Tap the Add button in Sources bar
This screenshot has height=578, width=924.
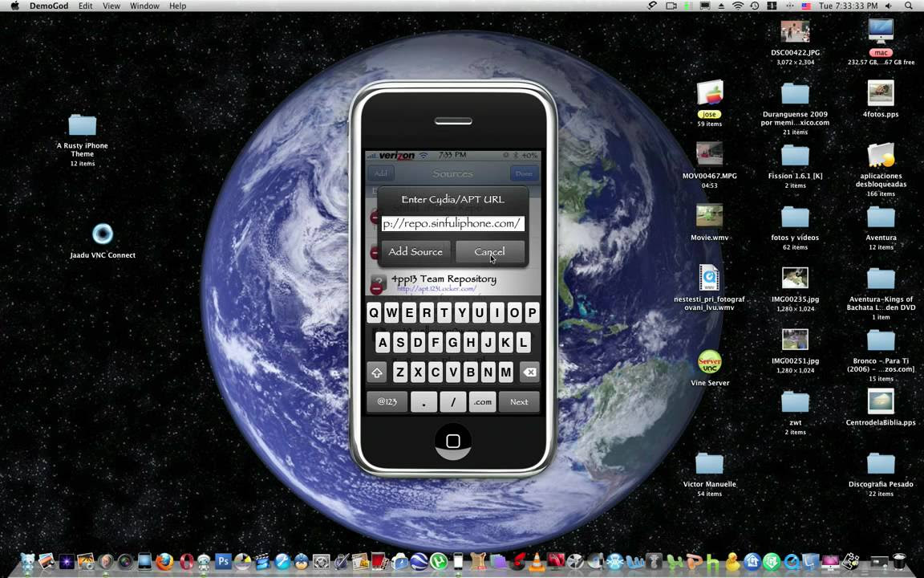tap(381, 173)
